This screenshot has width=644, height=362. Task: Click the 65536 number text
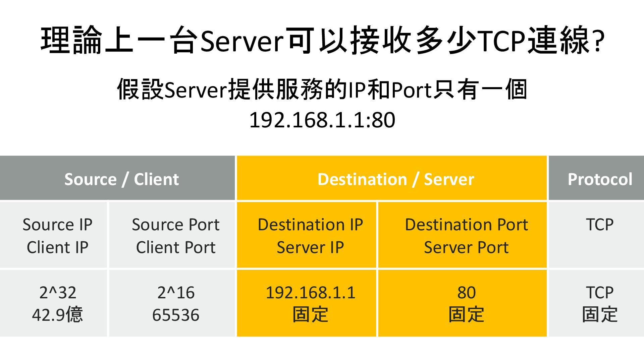point(176,315)
